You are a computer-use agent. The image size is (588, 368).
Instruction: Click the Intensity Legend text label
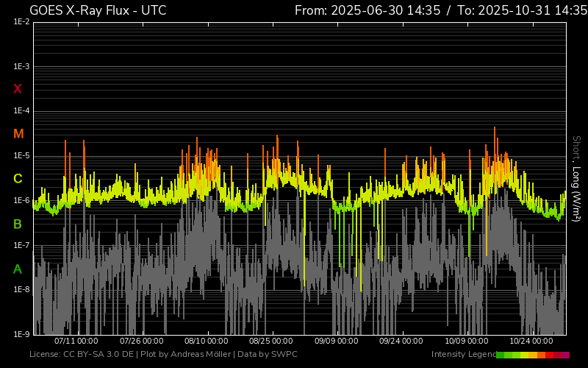point(463,355)
